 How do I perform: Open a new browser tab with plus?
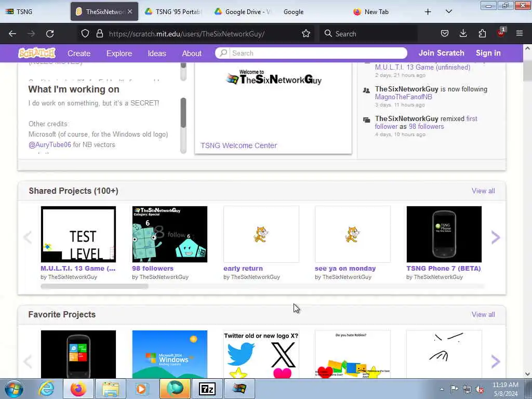click(x=428, y=12)
